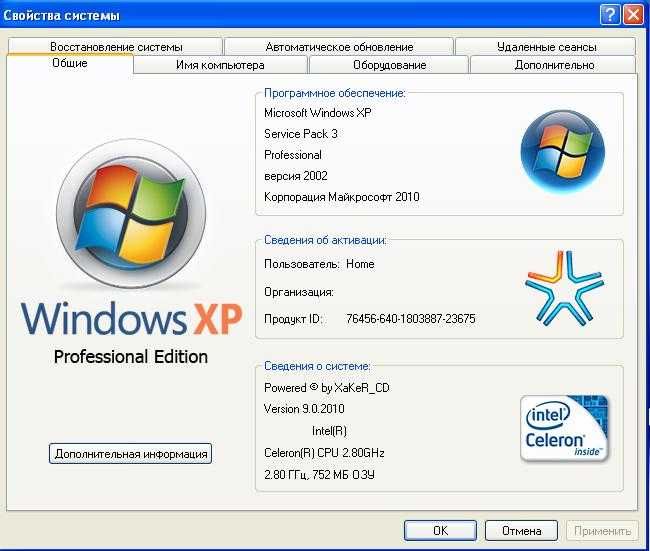Click the Организация: label
The width and height of the screenshot is (650, 551).
pyautogui.click(x=299, y=292)
